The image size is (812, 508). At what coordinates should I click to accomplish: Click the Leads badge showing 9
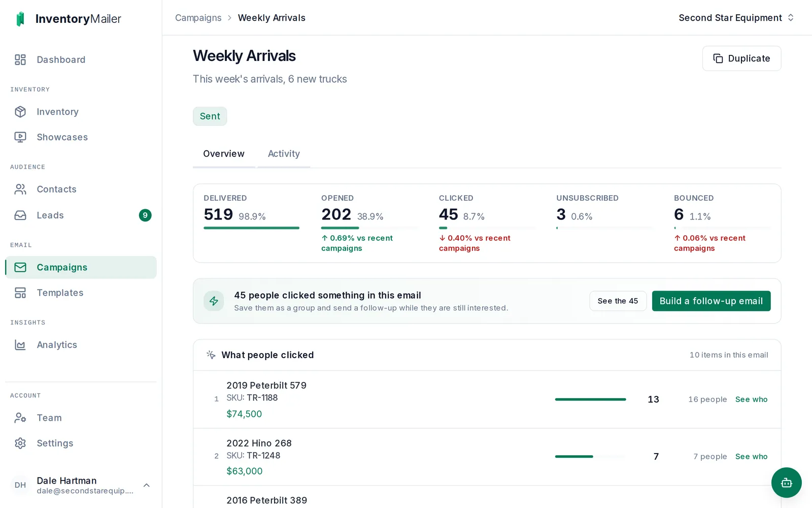point(145,215)
